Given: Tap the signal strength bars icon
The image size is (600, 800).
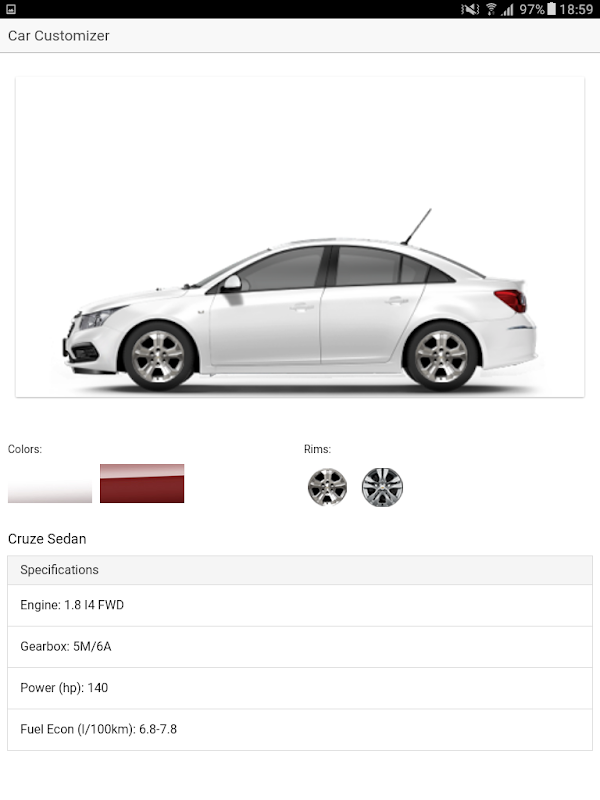Looking at the screenshot, I should [x=507, y=9].
